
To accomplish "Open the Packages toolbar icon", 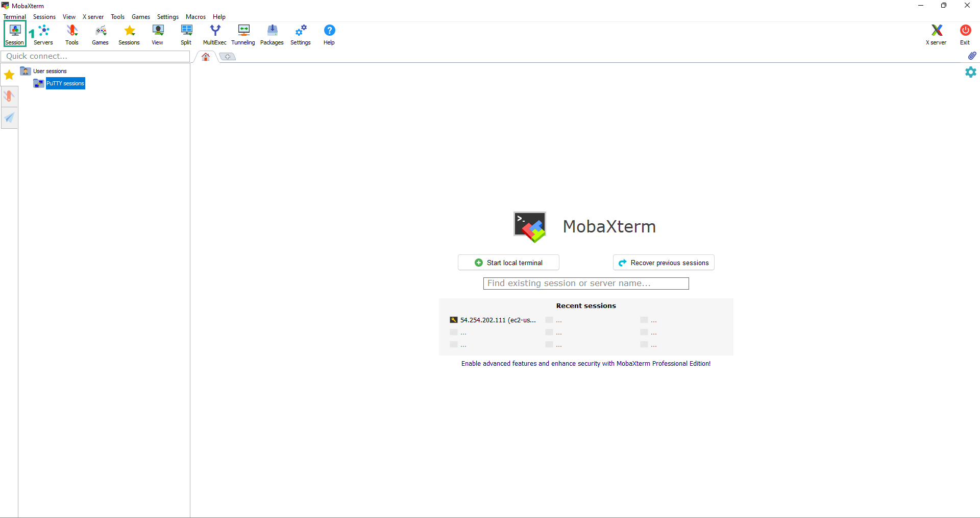I will 272,34.
